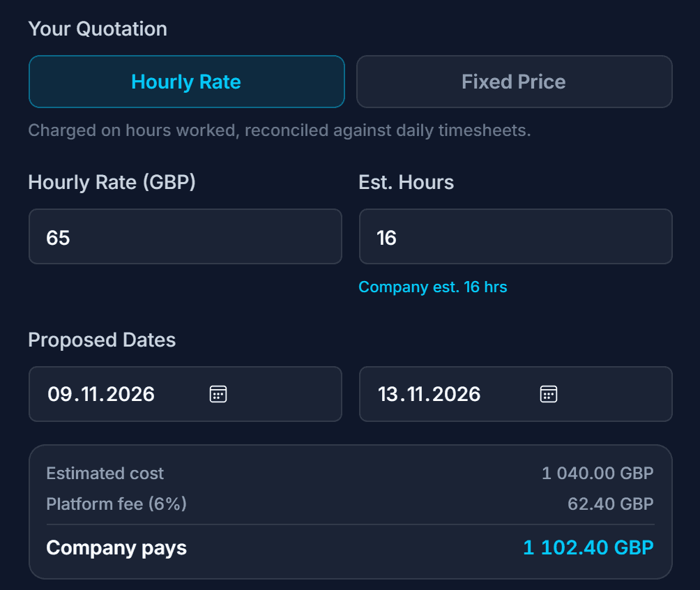Select the '1 102.40 GBP' company pays total
This screenshot has height=590, width=700.
click(588, 547)
